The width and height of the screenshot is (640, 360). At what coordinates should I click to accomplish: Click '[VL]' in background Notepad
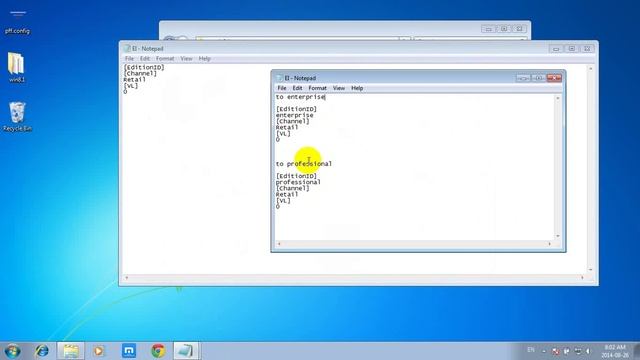pos(131,86)
